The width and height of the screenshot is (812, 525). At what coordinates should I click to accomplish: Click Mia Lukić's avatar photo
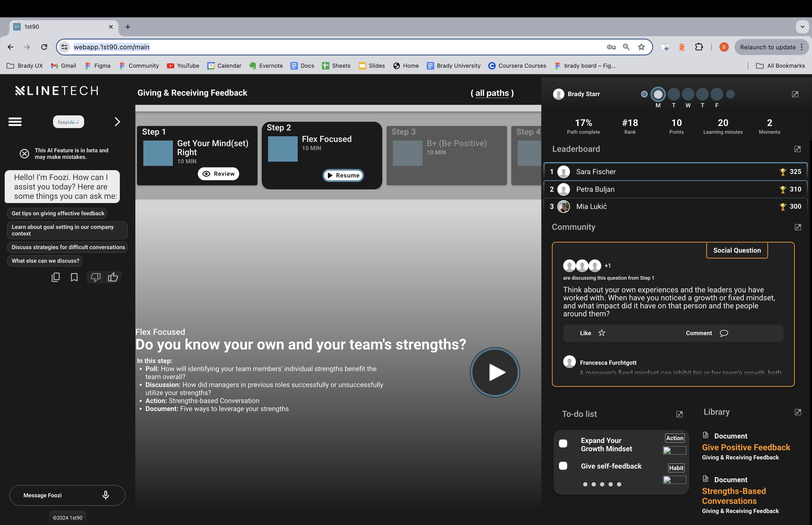[x=564, y=206]
